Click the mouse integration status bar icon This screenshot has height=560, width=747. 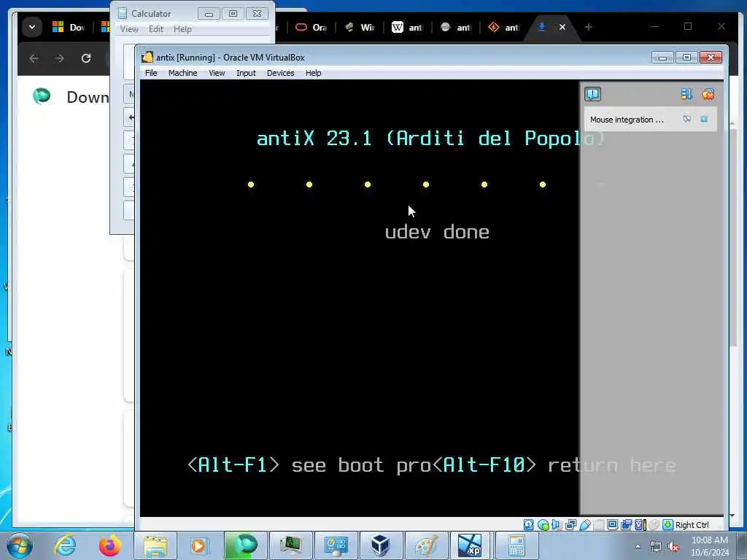(x=654, y=525)
